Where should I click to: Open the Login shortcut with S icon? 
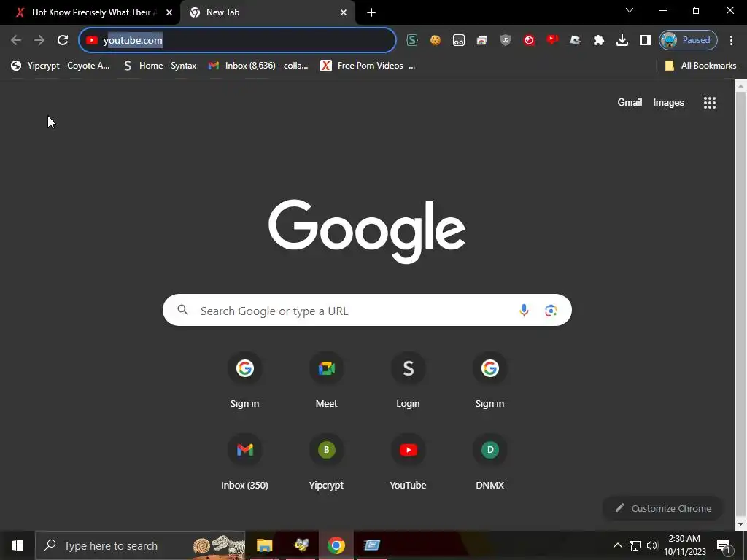[x=409, y=381]
